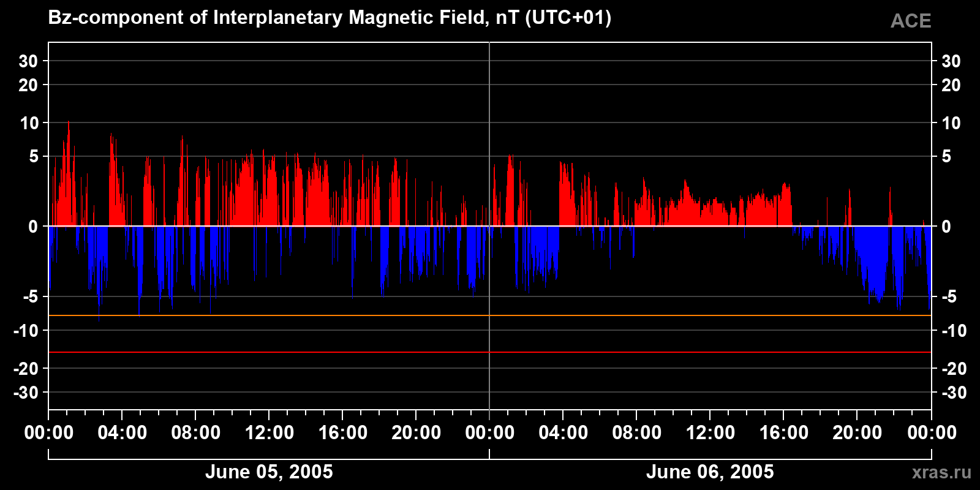Click the 'xras.ru' source label
This screenshot has width=980, height=490.
click(x=941, y=472)
